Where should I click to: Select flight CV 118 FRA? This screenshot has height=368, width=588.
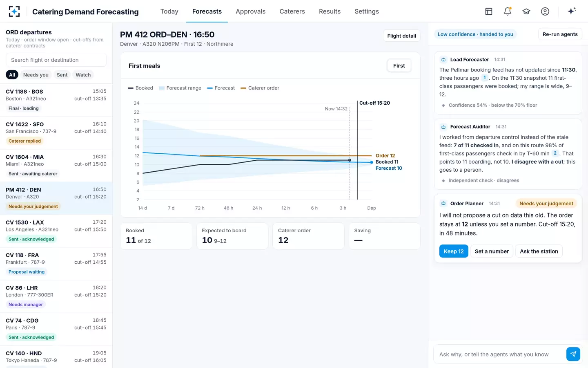(56, 264)
